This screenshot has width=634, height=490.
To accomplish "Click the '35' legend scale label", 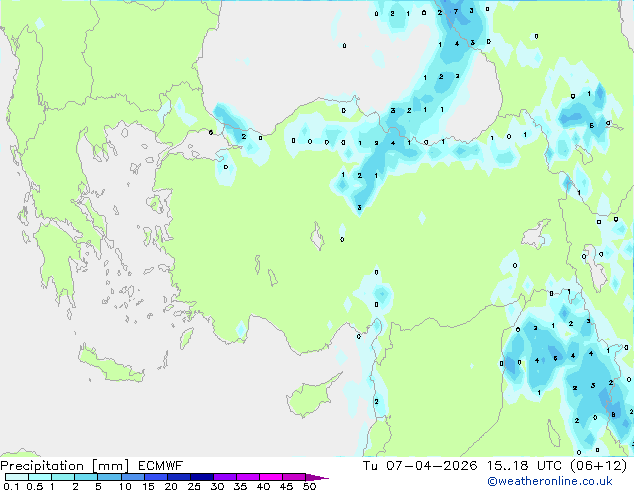I will [240, 486].
